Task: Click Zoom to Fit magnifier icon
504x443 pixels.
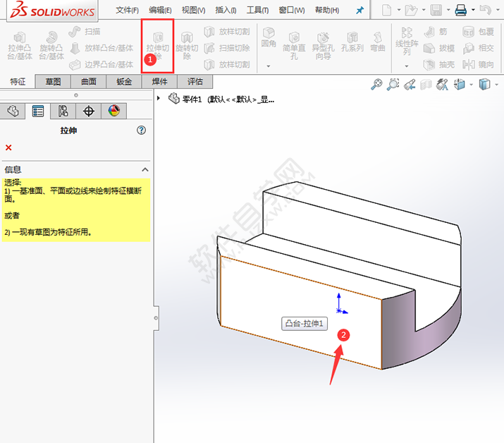Action: [376, 85]
